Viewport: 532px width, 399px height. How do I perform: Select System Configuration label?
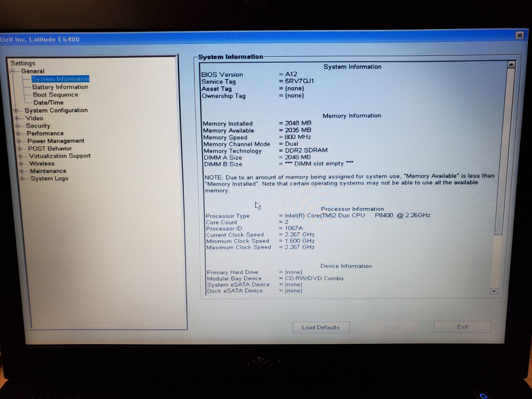click(x=56, y=110)
